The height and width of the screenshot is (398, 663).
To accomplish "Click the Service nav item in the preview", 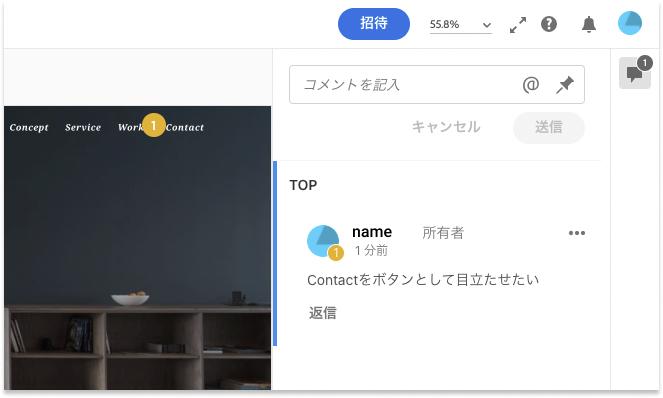I will pyautogui.click(x=83, y=127).
